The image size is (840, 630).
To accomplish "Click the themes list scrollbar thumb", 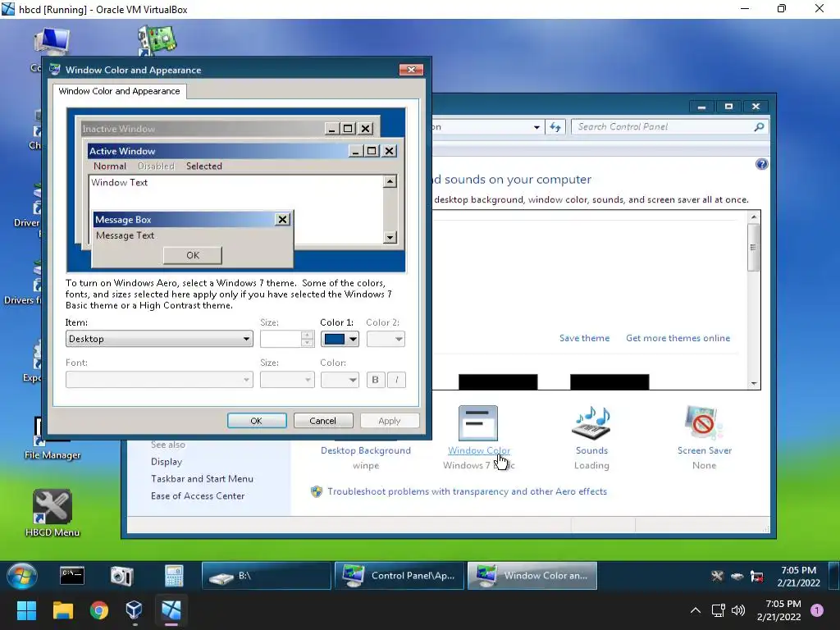I will point(753,248).
